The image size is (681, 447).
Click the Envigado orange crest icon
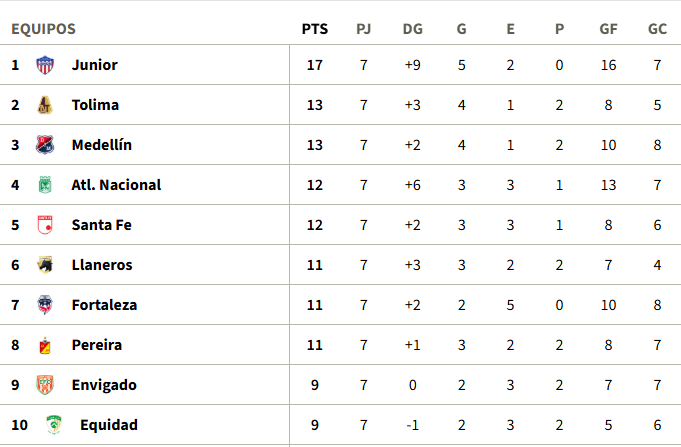point(45,385)
